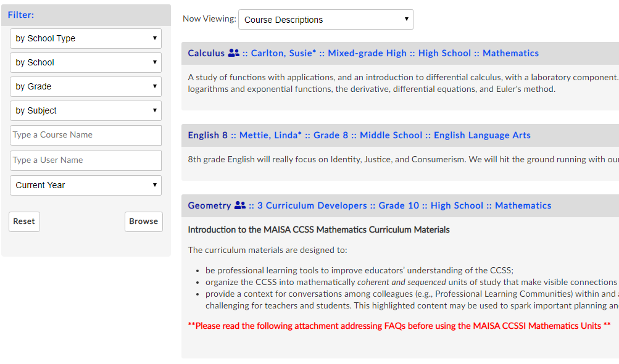Click the Type a User Name field
This screenshot has width=619, height=364.
click(86, 160)
